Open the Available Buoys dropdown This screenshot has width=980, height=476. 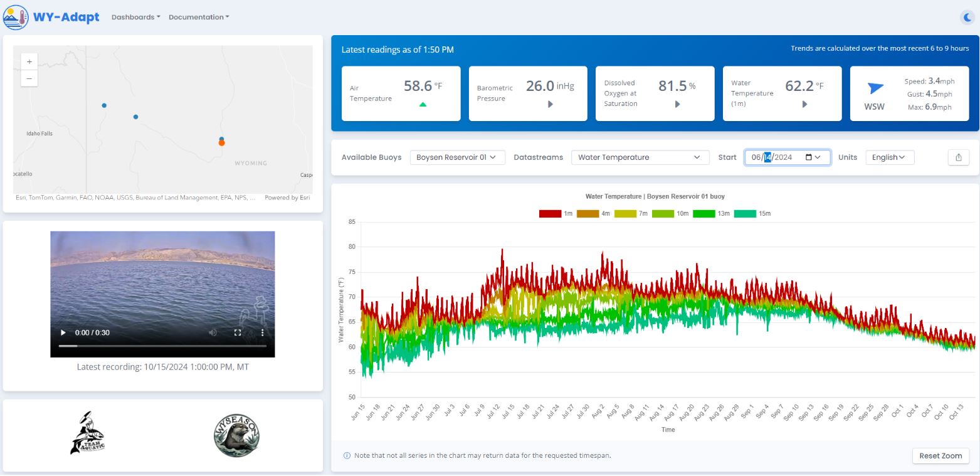pyautogui.click(x=457, y=157)
